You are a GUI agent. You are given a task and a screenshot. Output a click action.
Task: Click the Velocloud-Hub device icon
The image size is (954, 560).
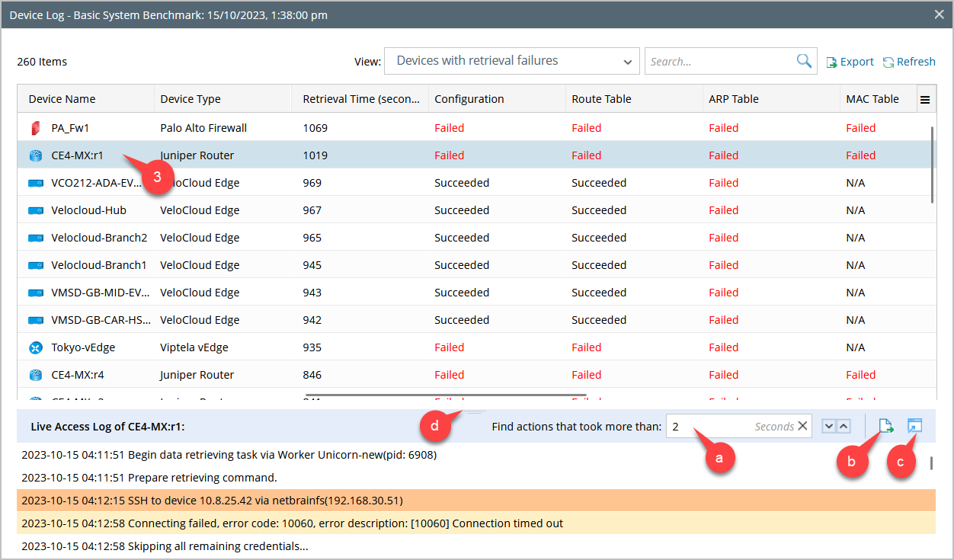tap(35, 210)
